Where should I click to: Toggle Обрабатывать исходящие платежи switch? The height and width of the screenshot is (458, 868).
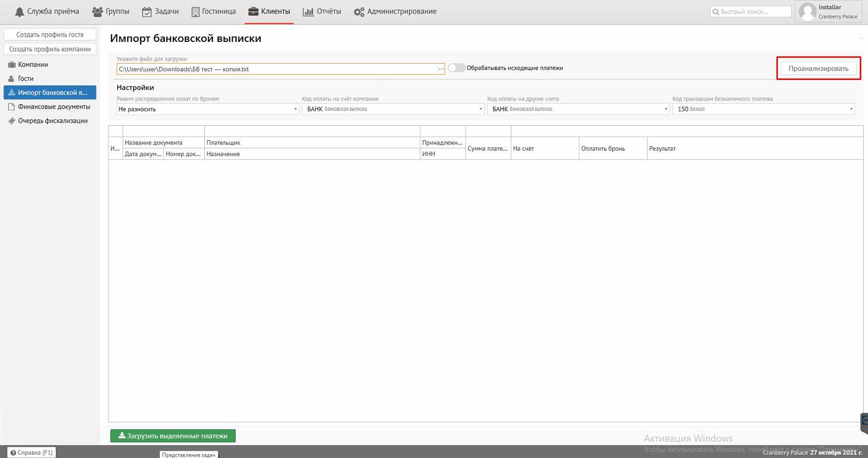(456, 68)
